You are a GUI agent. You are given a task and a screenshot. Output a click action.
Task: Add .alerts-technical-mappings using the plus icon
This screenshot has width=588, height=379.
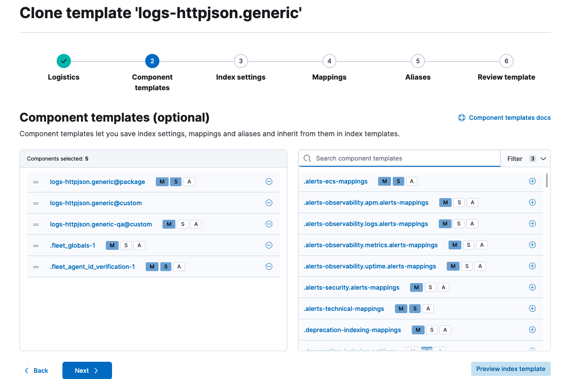(532, 308)
